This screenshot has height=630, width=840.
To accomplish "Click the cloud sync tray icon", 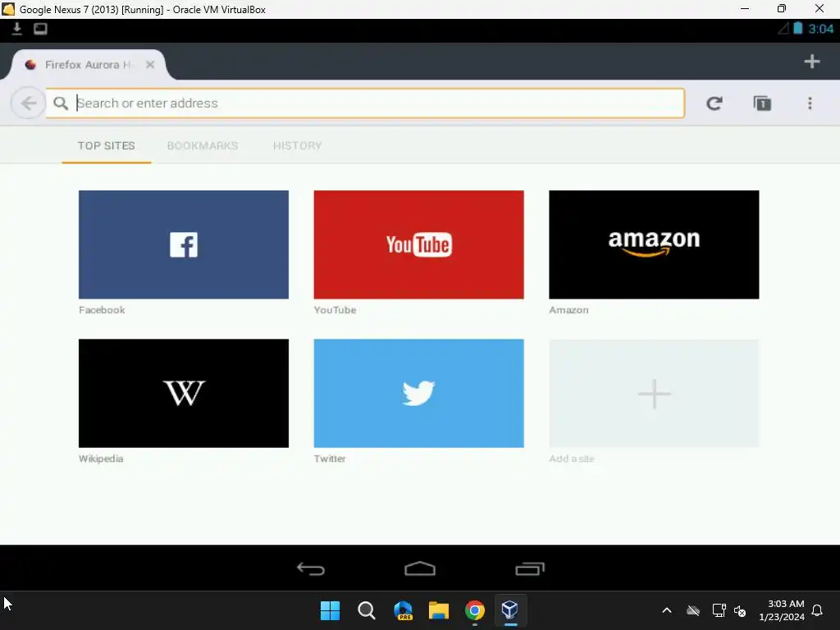I will [692, 610].
